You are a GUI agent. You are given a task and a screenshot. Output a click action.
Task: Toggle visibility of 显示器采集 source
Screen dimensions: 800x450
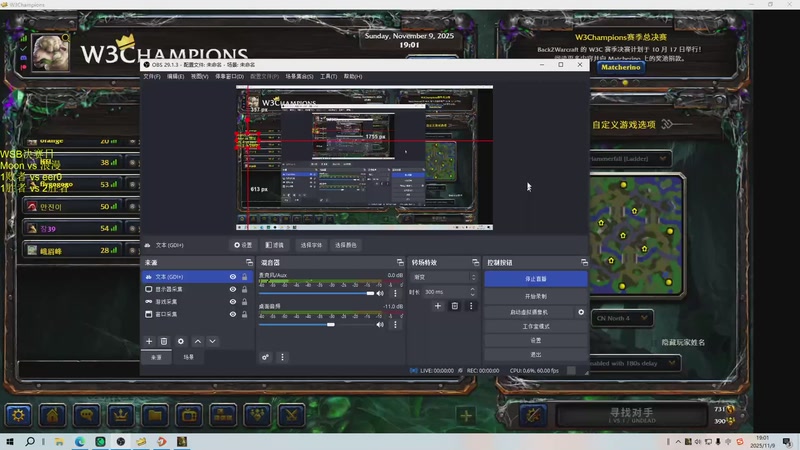point(233,289)
